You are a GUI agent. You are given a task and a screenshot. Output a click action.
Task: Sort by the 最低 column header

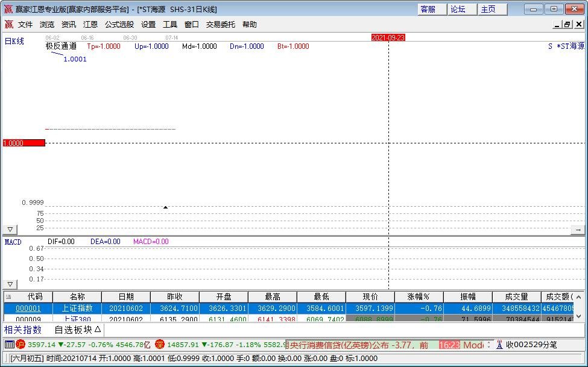click(321, 297)
